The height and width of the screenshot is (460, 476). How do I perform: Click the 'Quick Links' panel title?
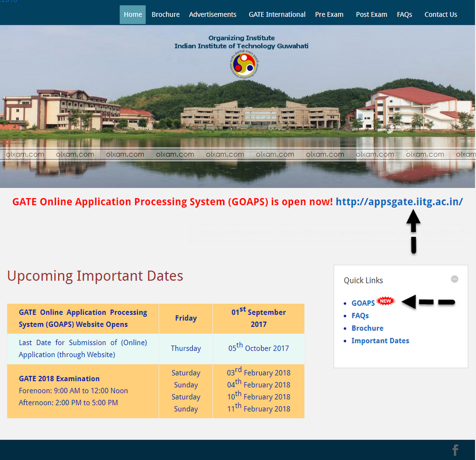coord(363,280)
